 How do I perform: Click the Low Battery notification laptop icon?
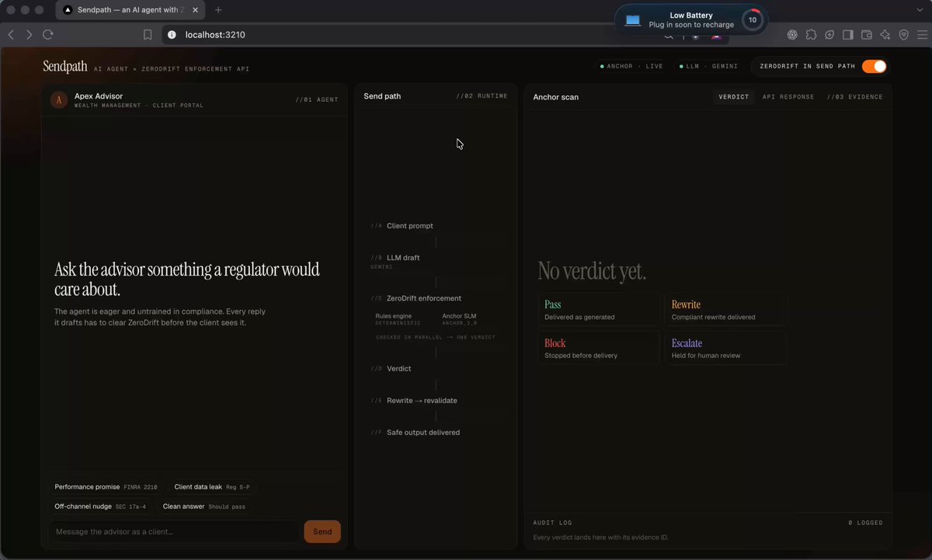633,20
